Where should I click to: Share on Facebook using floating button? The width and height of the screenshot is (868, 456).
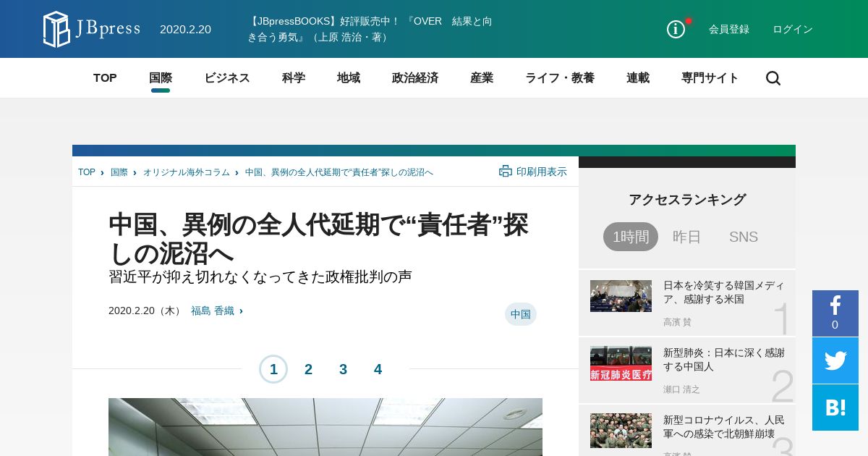[x=835, y=313]
